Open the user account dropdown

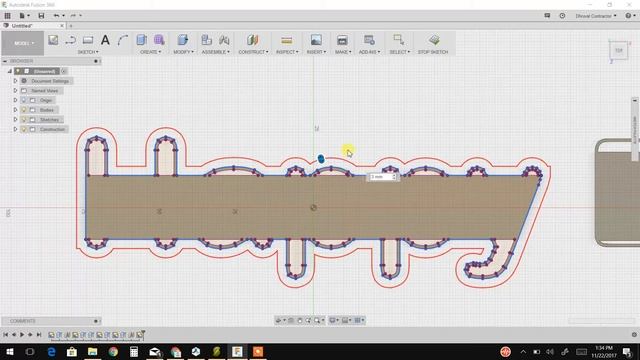(x=596, y=16)
